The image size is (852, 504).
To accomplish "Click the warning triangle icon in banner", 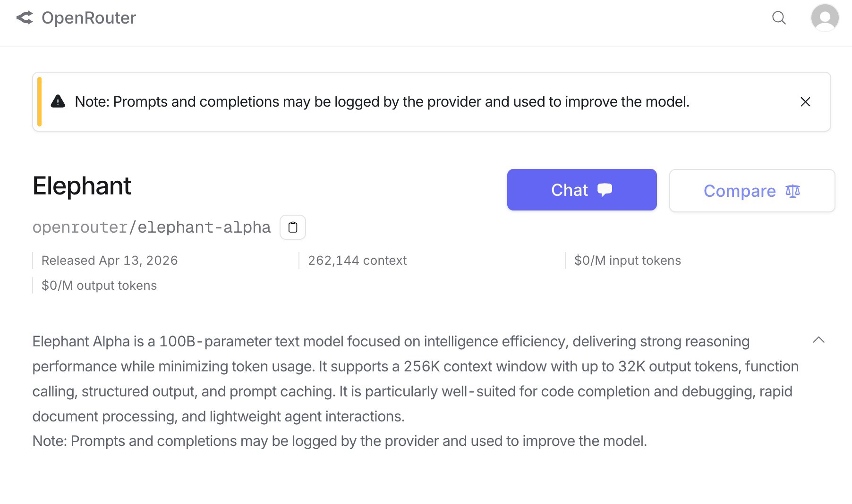I will [x=58, y=101].
